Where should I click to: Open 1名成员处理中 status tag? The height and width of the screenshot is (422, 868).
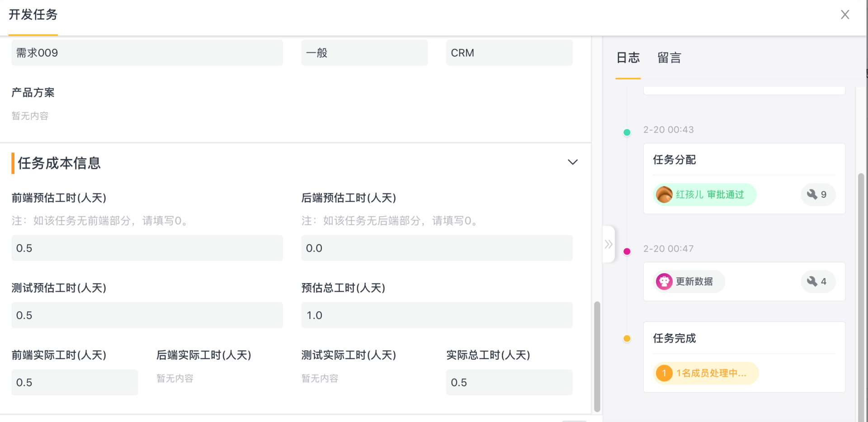(x=705, y=373)
